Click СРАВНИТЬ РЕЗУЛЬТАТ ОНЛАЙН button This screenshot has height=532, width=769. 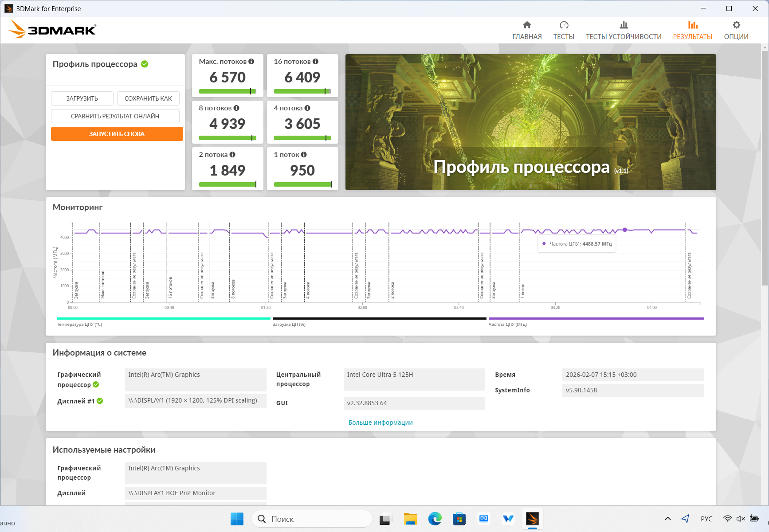115,116
